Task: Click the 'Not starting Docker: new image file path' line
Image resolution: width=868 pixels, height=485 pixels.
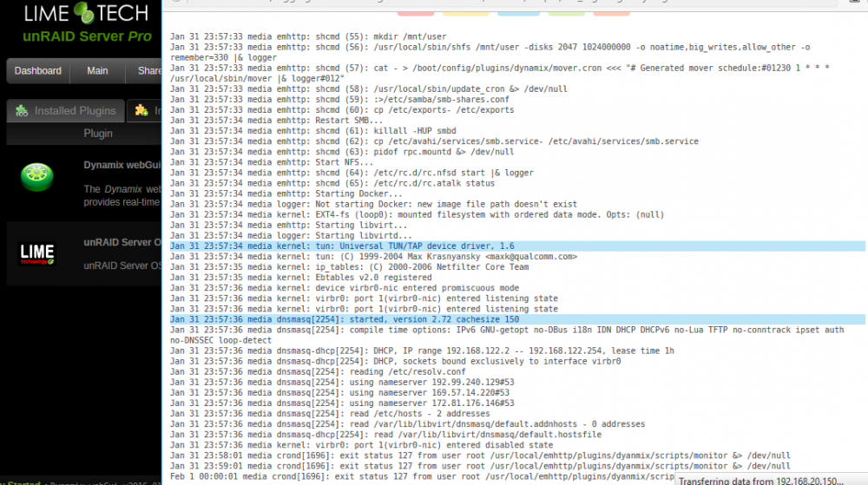Action: coord(373,205)
